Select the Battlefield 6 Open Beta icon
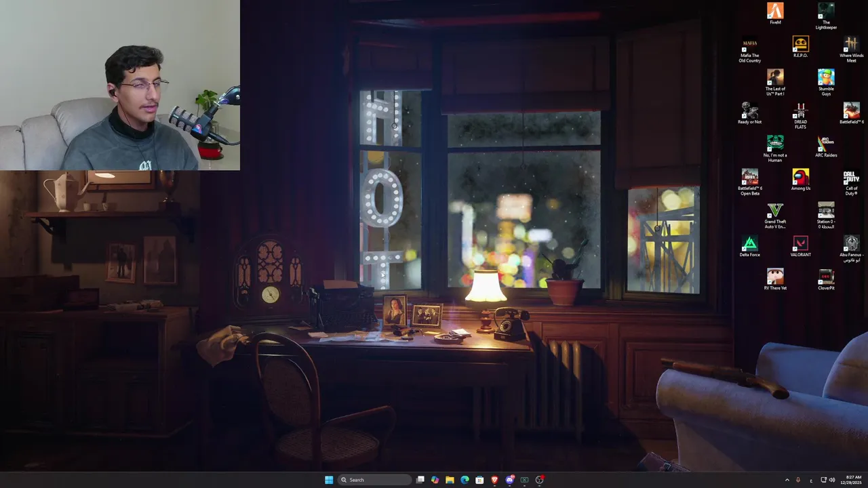Viewport: 868px width, 488px height. click(749, 182)
